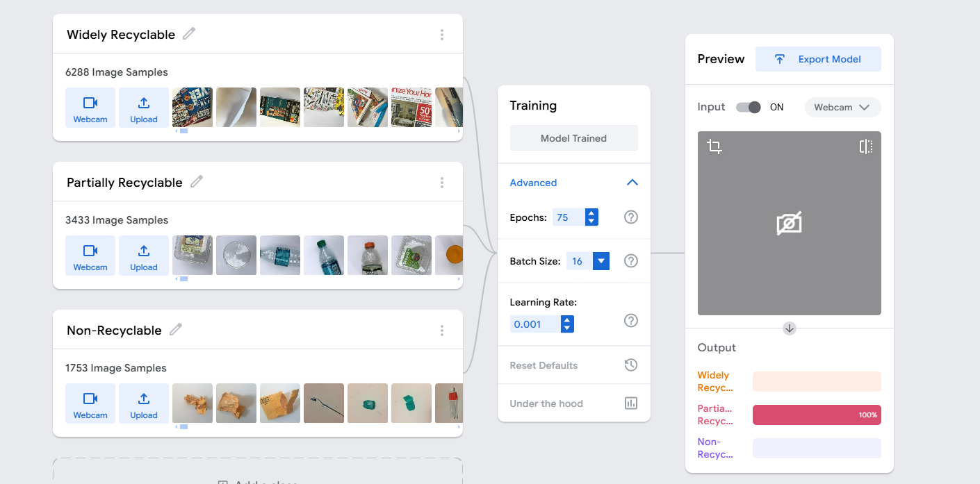
Task: Select the white paper Widely Recyclable thumbnail
Action: [x=236, y=107]
